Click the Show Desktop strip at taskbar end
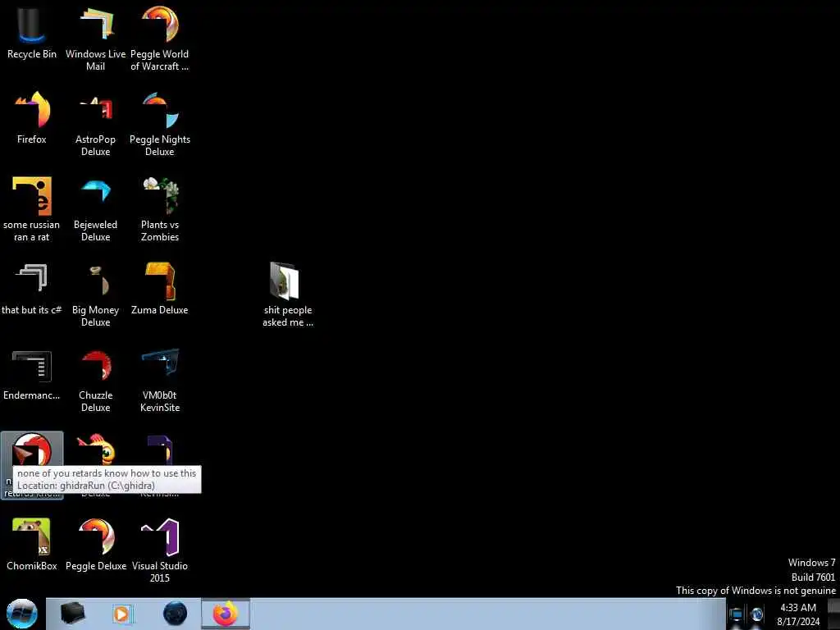The image size is (840, 630). tap(834, 614)
